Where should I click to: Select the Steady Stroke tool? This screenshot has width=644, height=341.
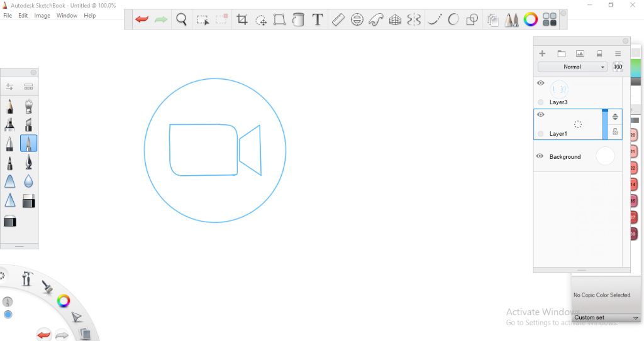(435, 19)
